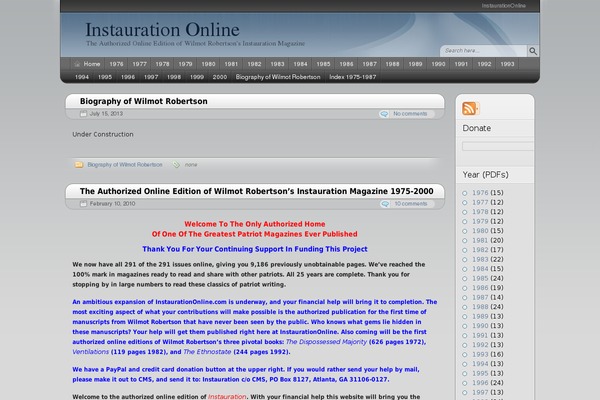Open The Dispossessed Majority book link

point(326,342)
